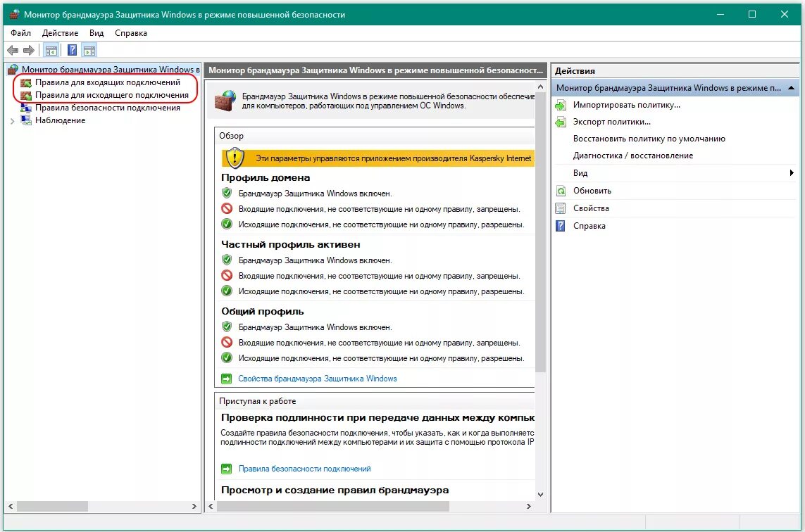
Task: Select Правила безопасности подключения in tree
Action: (x=108, y=108)
